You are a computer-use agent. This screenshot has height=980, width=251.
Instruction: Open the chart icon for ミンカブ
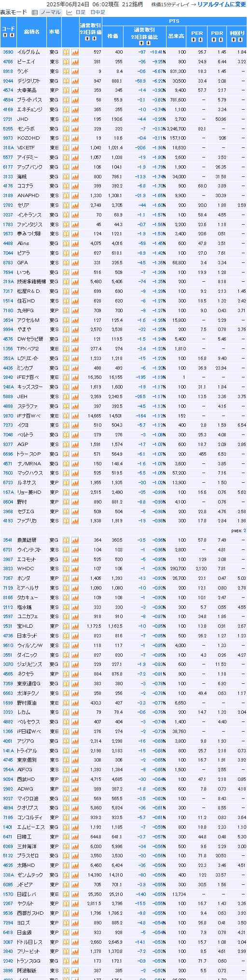tap(75, 368)
